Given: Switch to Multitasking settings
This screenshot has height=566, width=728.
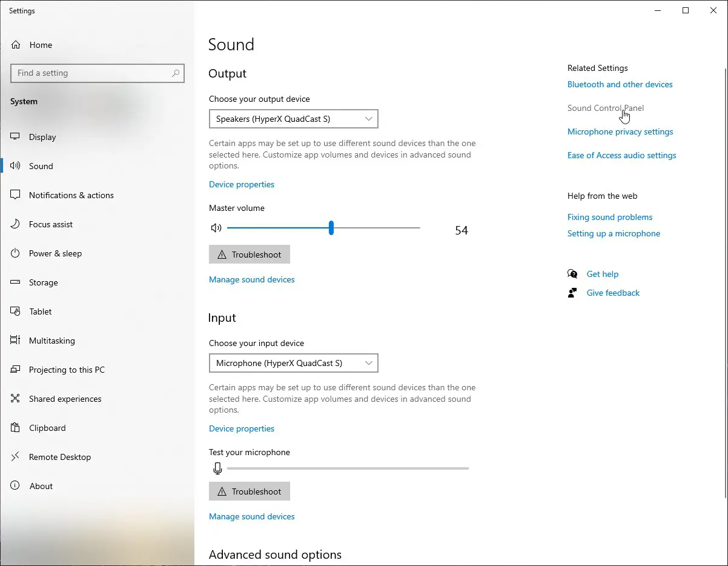Looking at the screenshot, I should [x=97, y=341].
